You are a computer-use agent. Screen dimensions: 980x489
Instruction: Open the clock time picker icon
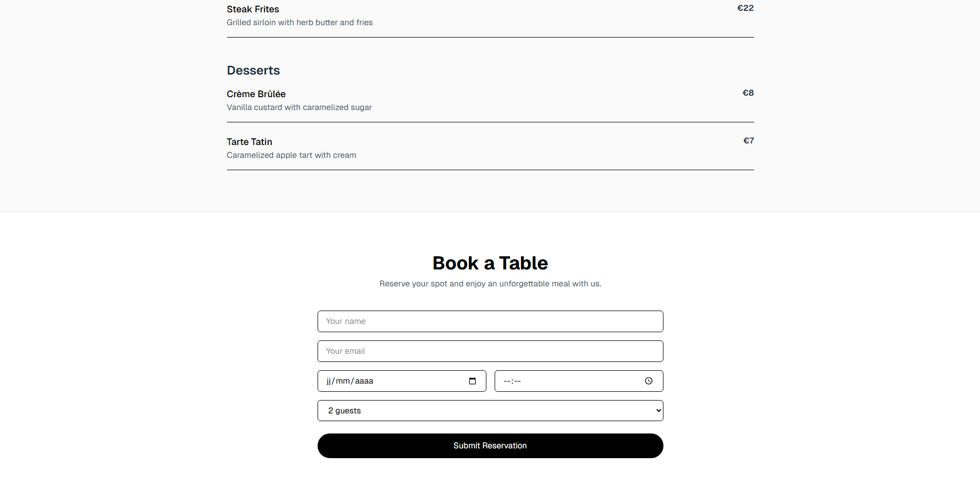(x=649, y=381)
